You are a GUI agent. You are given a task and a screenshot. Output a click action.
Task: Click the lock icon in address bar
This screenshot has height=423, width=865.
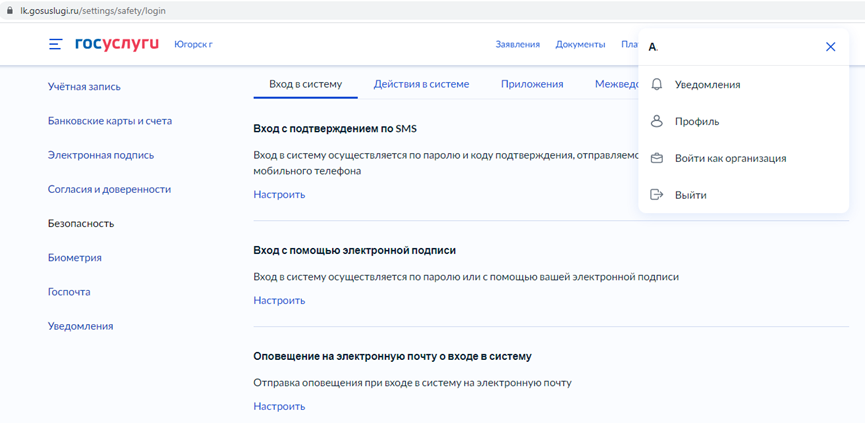pos(10,10)
